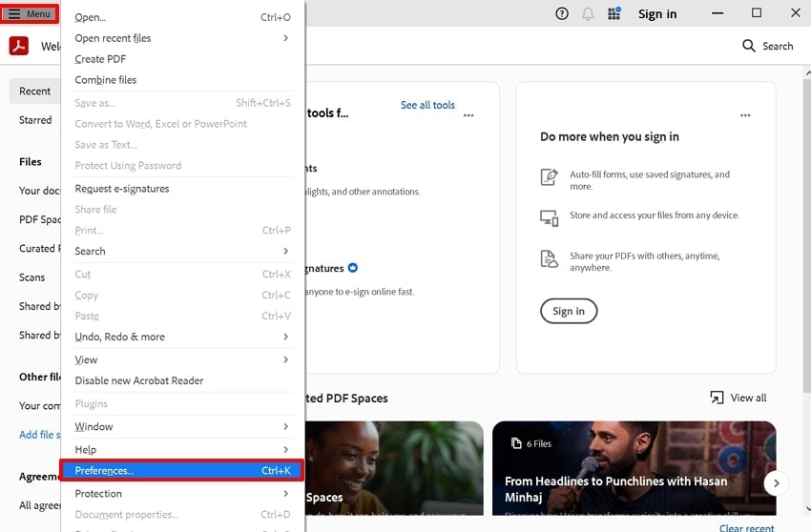The height and width of the screenshot is (532, 811).
Task: Click the store files device icon
Action: pos(549,217)
